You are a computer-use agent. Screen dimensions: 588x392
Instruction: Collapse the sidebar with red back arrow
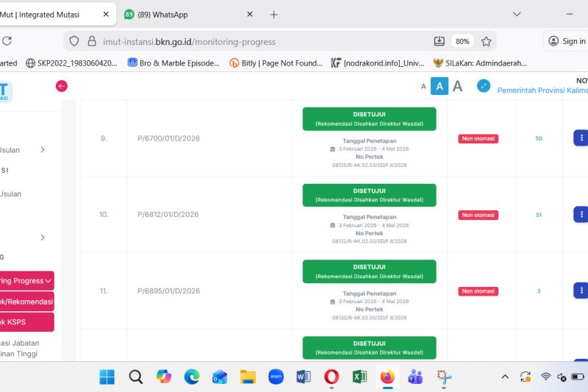click(62, 86)
